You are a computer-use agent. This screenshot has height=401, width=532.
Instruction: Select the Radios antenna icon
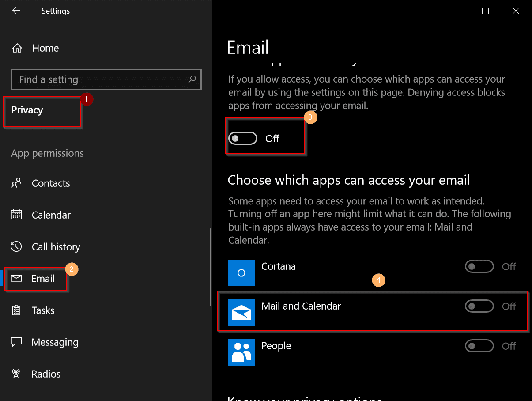[17, 374]
